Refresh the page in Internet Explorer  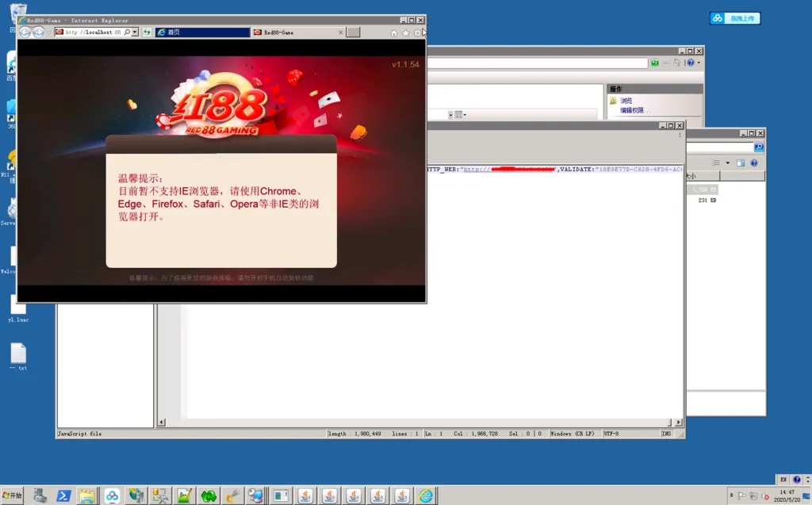point(147,33)
